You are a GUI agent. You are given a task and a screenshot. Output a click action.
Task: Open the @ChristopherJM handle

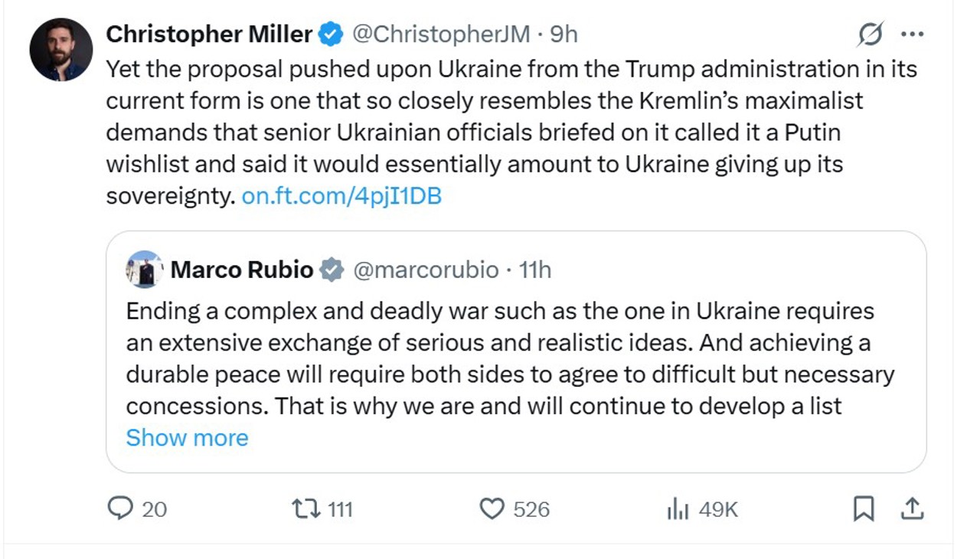coord(440,34)
